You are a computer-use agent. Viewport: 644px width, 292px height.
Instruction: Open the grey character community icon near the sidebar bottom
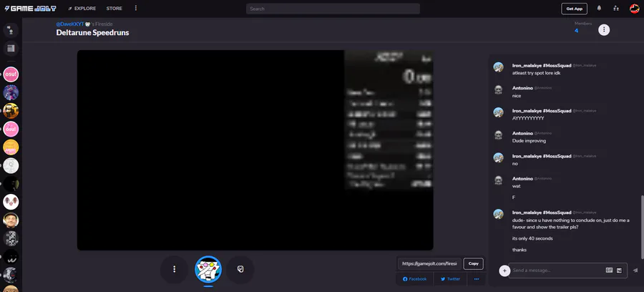pos(11,275)
